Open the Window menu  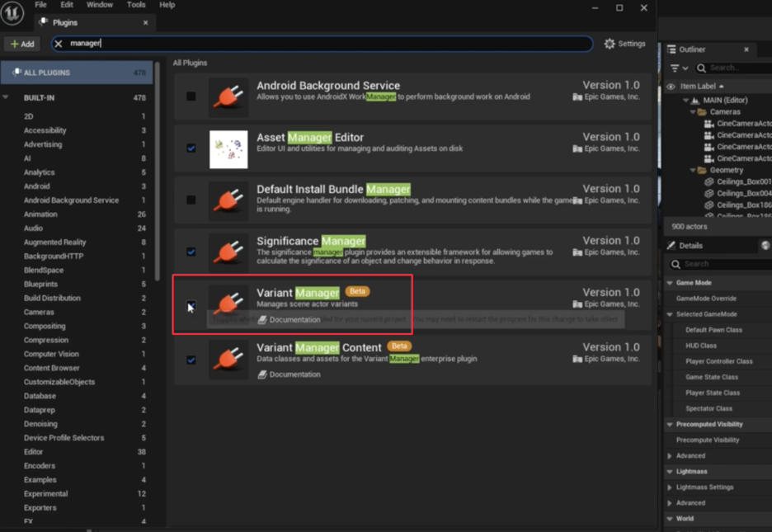click(100, 4)
